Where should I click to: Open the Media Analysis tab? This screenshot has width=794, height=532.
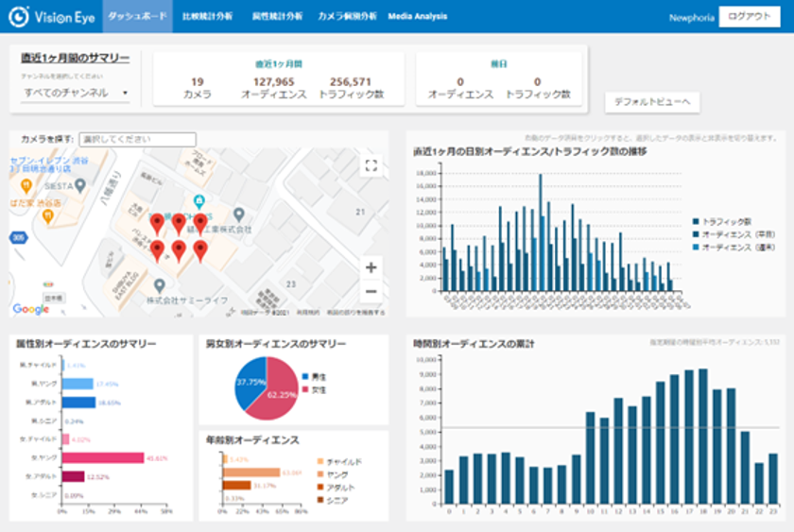pos(418,17)
